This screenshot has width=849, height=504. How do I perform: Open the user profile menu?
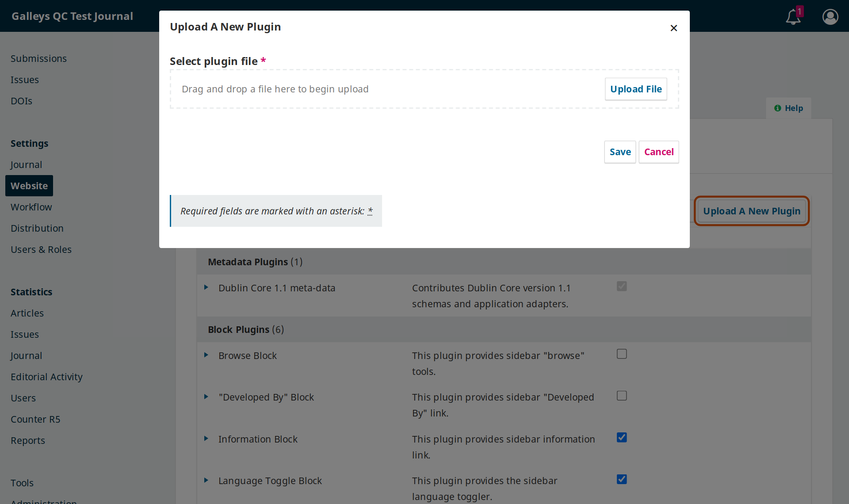(x=830, y=16)
